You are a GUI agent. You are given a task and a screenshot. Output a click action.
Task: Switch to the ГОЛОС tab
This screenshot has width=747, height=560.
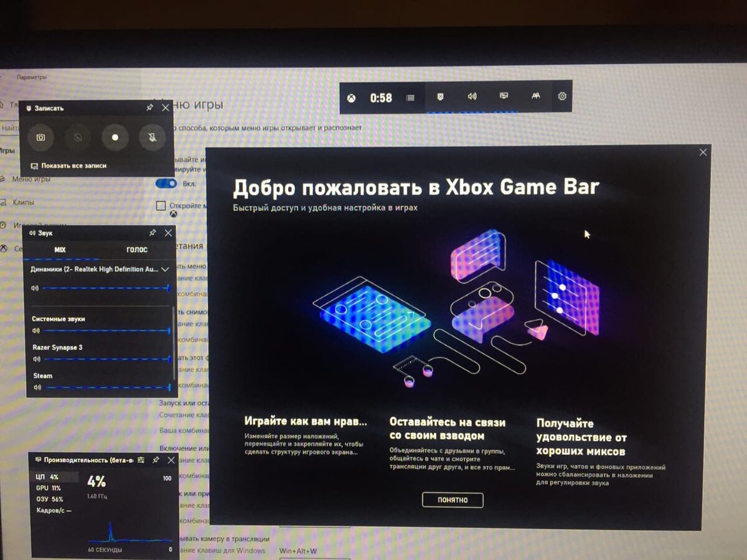tap(137, 250)
